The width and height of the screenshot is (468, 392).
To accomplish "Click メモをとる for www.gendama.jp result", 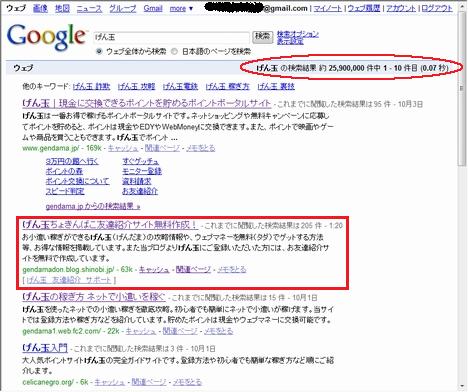I will click(x=200, y=148).
